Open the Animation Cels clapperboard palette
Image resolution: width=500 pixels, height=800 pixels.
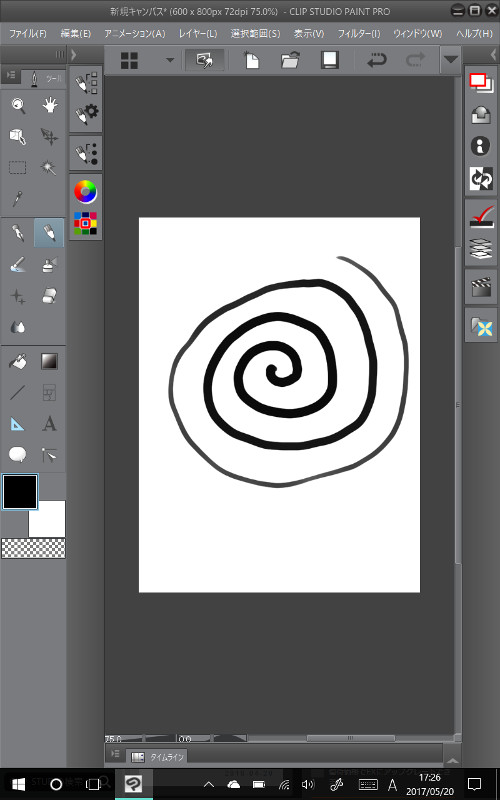click(481, 288)
